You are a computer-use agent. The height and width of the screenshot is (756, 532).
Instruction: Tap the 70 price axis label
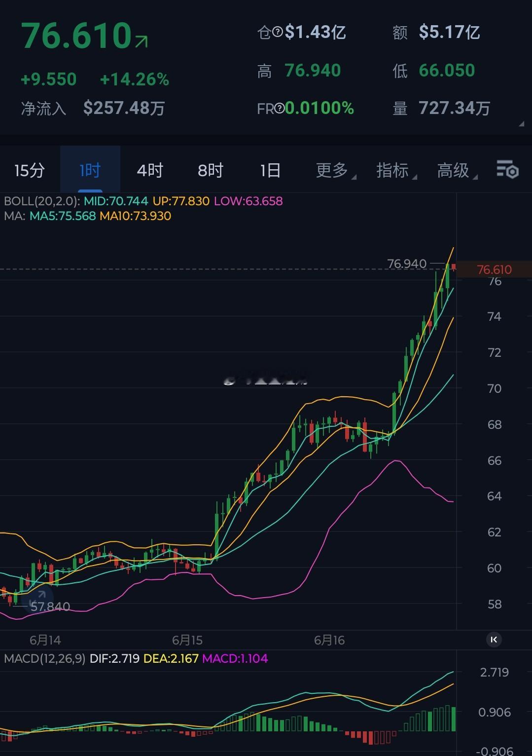[x=494, y=388]
